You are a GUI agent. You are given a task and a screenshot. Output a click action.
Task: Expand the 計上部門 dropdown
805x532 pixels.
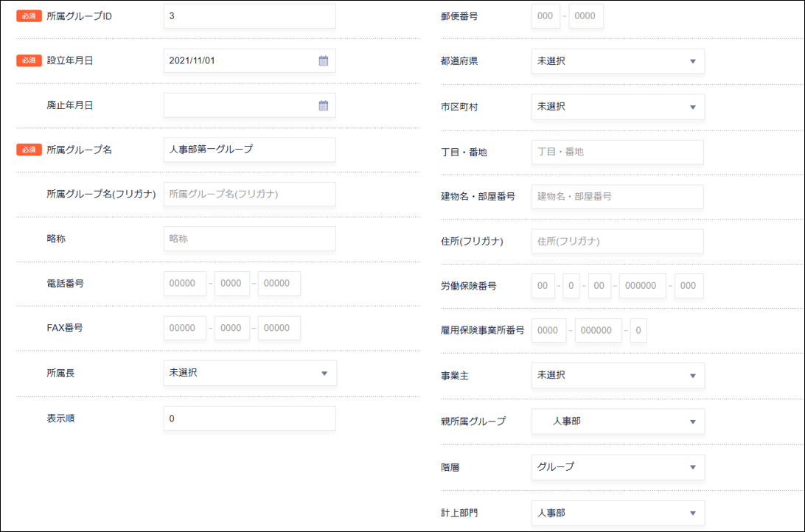[x=617, y=514]
